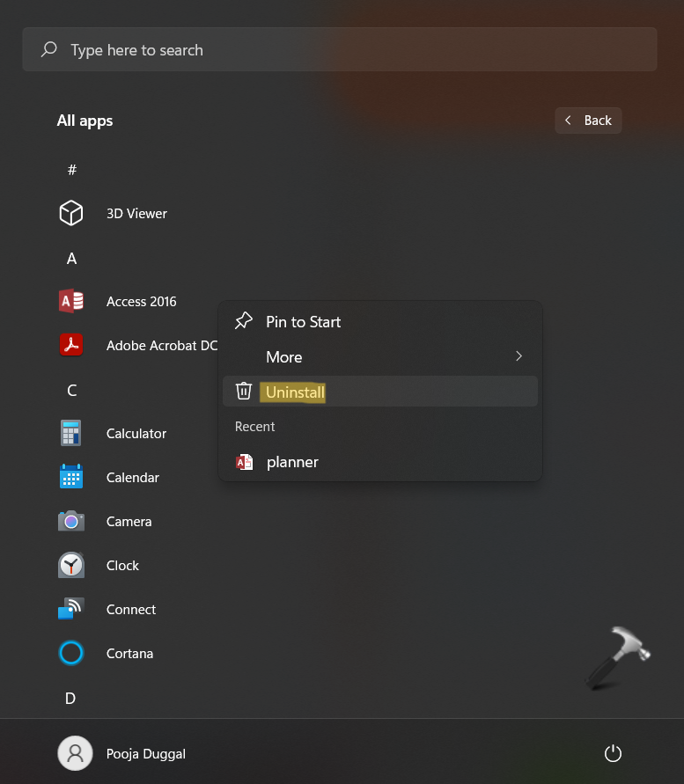Open the Calculator app icon
684x784 pixels.
point(70,433)
